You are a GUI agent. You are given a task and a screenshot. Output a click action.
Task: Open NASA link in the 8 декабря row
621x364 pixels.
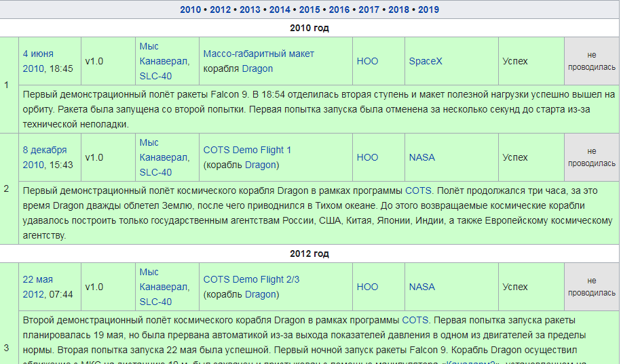pyautogui.click(x=421, y=157)
